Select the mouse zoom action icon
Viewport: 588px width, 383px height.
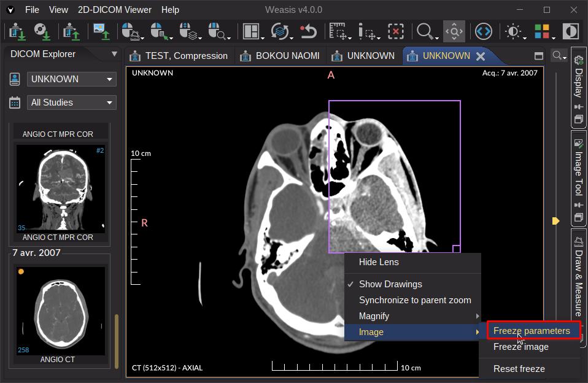pos(217,31)
